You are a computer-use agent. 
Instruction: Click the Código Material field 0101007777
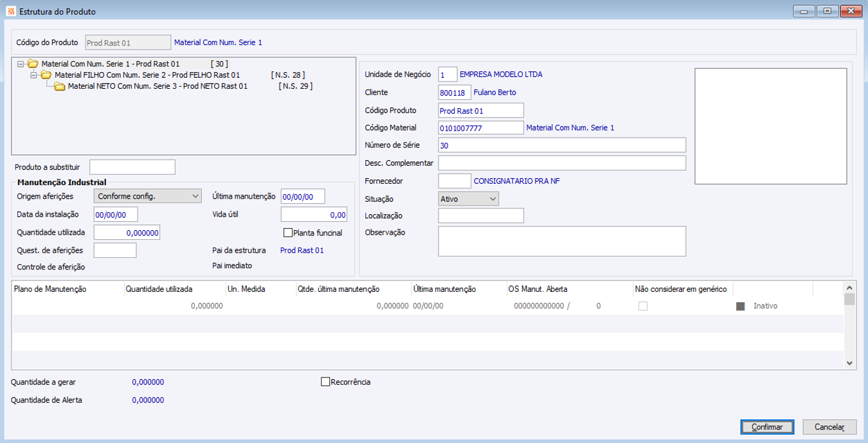tap(481, 128)
